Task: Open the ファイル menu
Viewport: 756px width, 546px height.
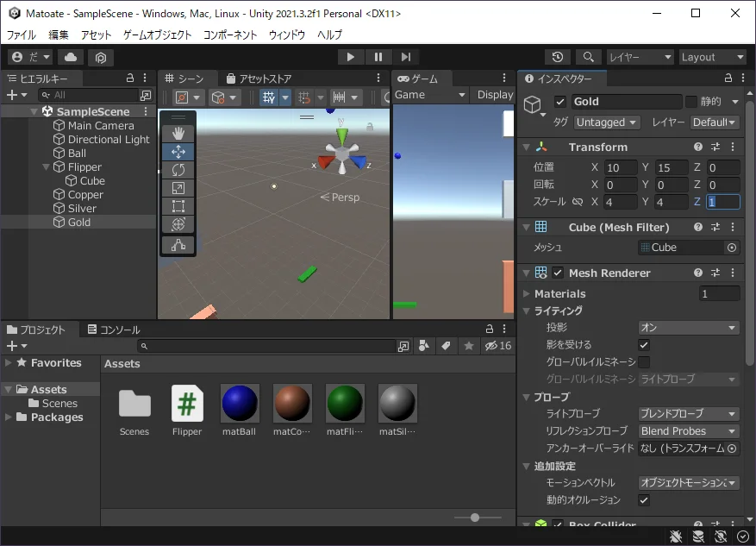Action: click(22, 35)
